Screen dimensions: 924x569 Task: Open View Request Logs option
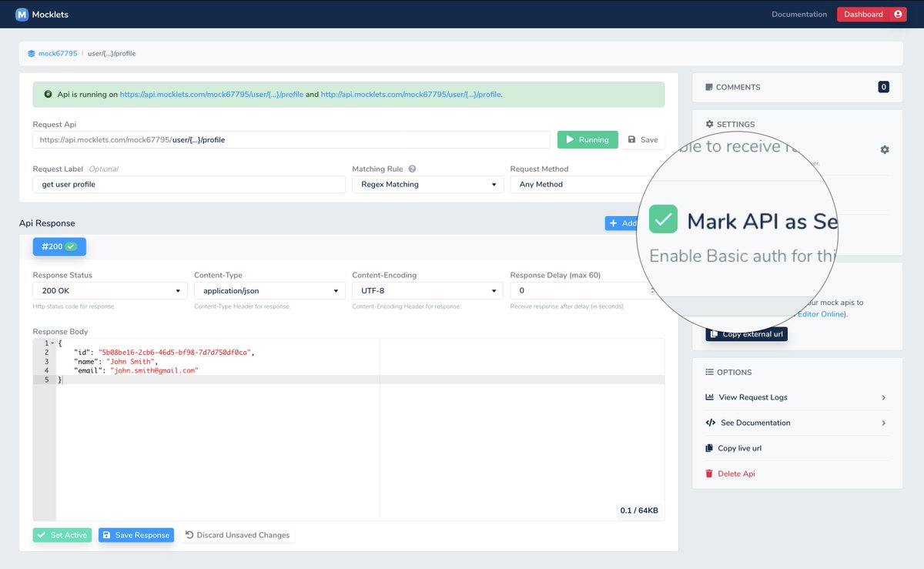coord(796,397)
